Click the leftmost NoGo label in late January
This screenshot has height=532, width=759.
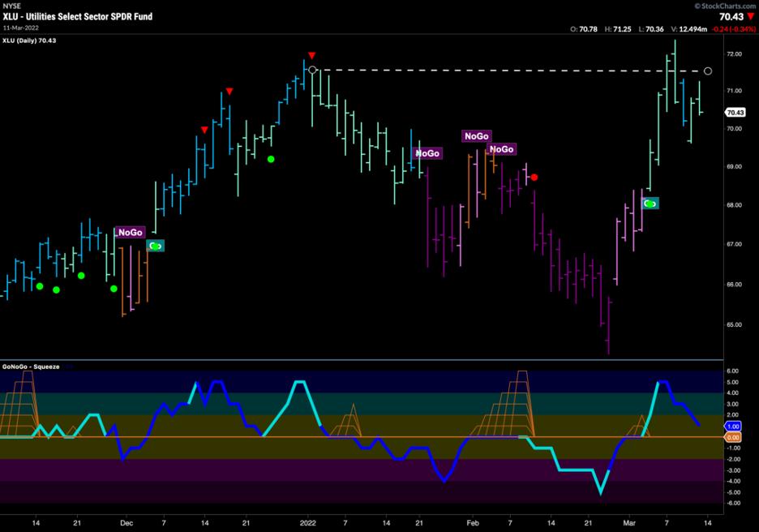pyautogui.click(x=427, y=152)
